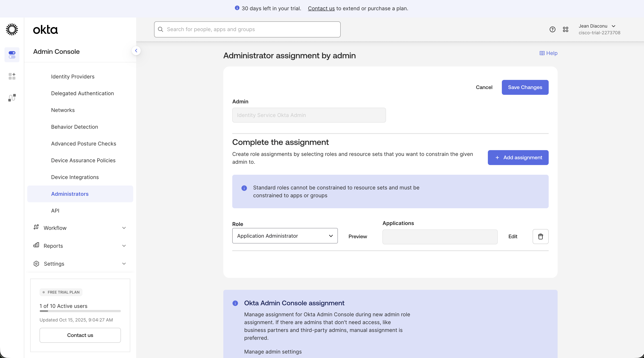644x358 pixels.
Task: Select Administrators in the navigation menu
Action: click(70, 194)
